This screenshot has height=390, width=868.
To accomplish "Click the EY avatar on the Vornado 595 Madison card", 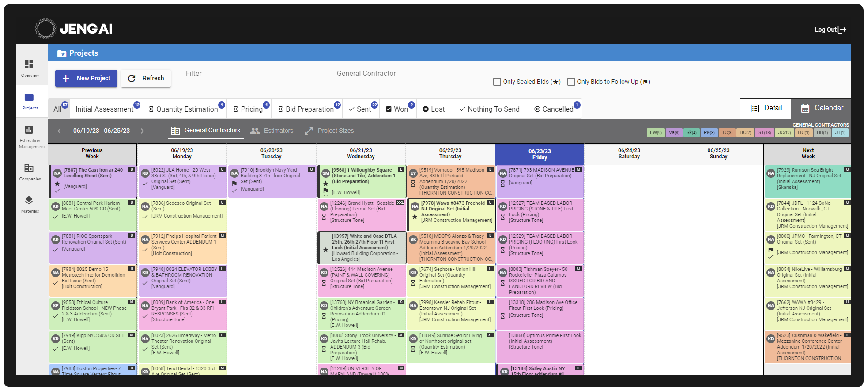I will 413,173.
